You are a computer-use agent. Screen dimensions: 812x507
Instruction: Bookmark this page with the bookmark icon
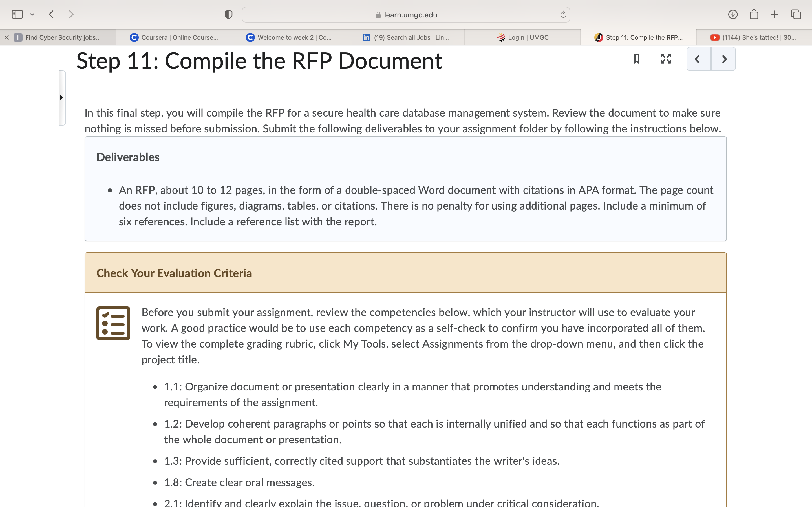tap(637, 59)
